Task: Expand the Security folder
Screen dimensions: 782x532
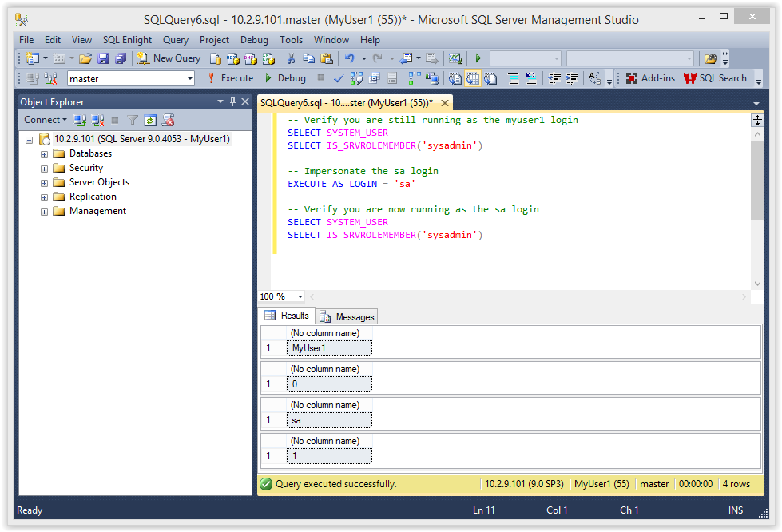Action: [x=45, y=169]
